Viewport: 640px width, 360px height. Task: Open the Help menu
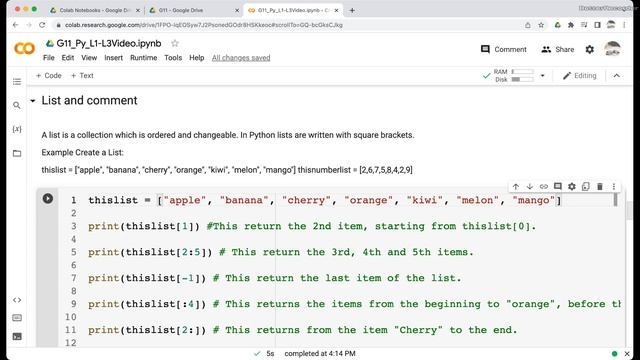pyautogui.click(x=197, y=58)
